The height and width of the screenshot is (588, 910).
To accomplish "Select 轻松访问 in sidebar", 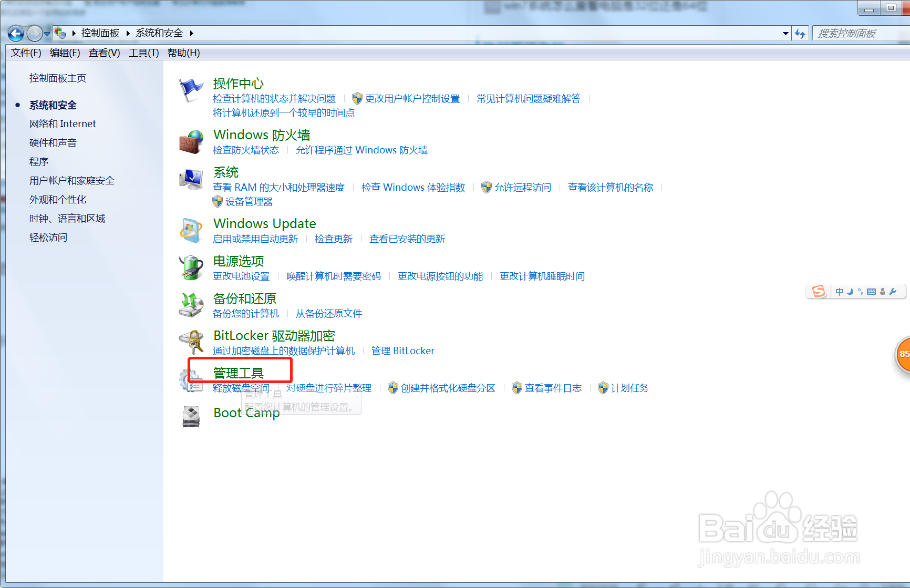I will click(x=48, y=238).
